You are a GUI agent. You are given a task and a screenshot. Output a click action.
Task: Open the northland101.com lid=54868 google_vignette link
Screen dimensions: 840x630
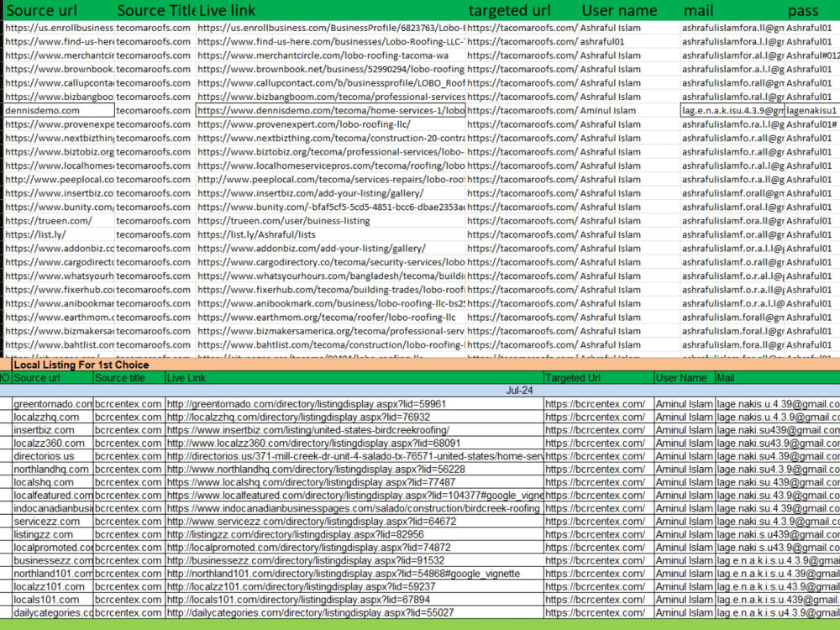click(x=344, y=574)
